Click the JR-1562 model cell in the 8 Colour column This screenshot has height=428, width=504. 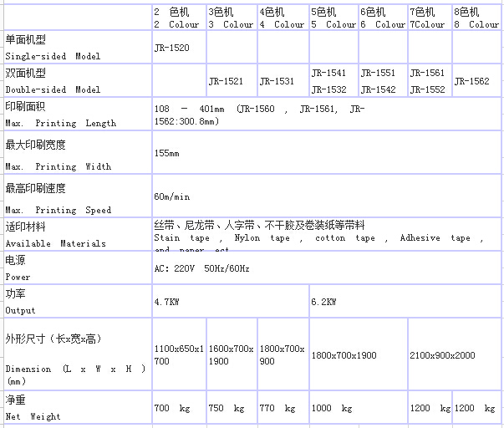tap(476, 81)
